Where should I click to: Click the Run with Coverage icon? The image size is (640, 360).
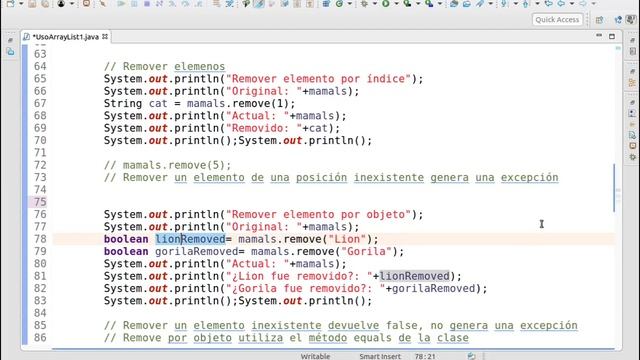tap(407, 4)
